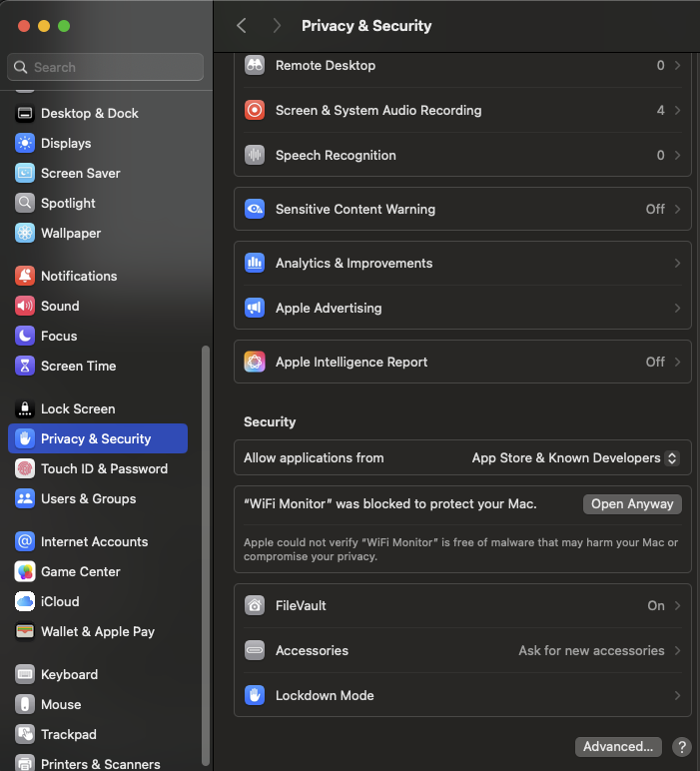The height and width of the screenshot is (771, 700).
Task: Select Printers & Scanners in sidebar
Action: point(100,764)
